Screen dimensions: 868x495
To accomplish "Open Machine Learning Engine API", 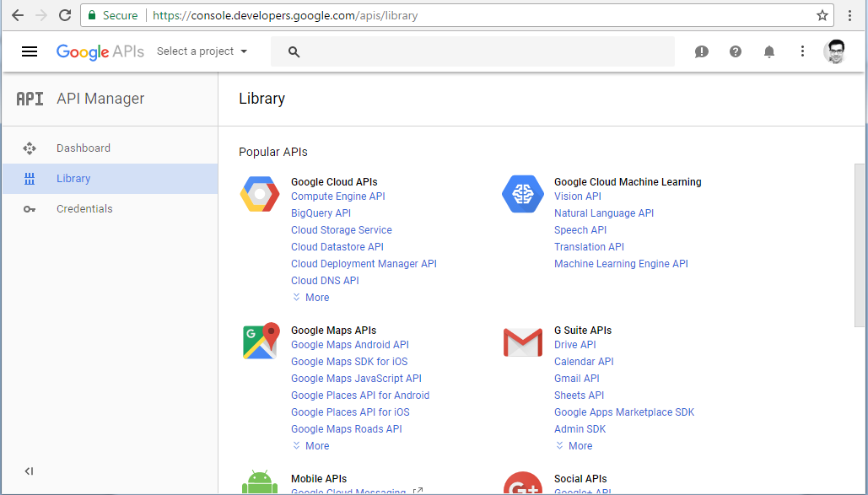I will 621,264.
